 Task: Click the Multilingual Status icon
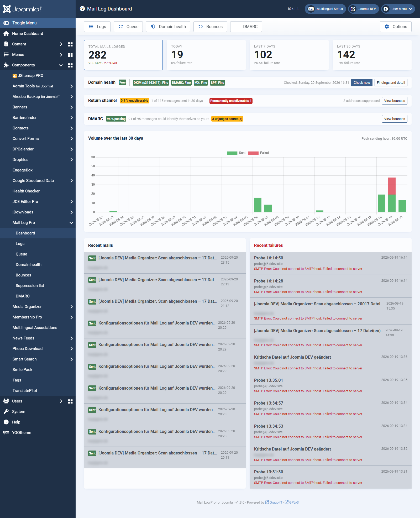coord(311,9)
